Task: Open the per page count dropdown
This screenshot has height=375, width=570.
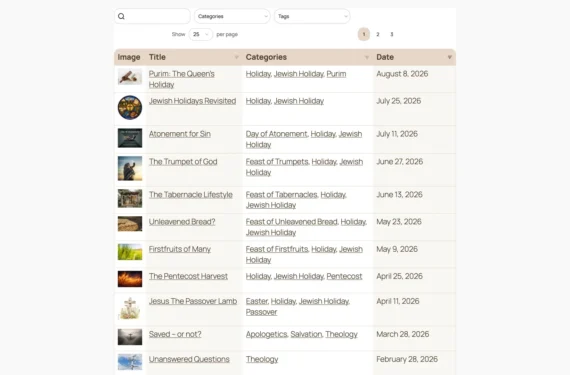Action: point(201,35)
